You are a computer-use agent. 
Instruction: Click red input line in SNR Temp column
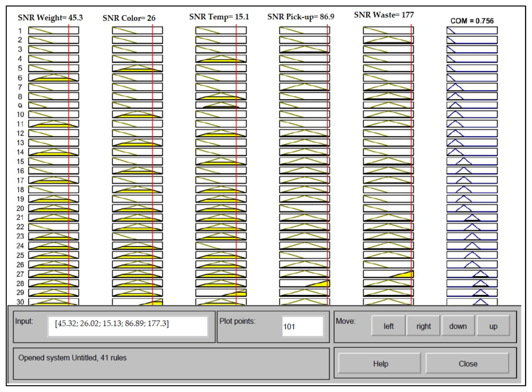coord(236,166)
